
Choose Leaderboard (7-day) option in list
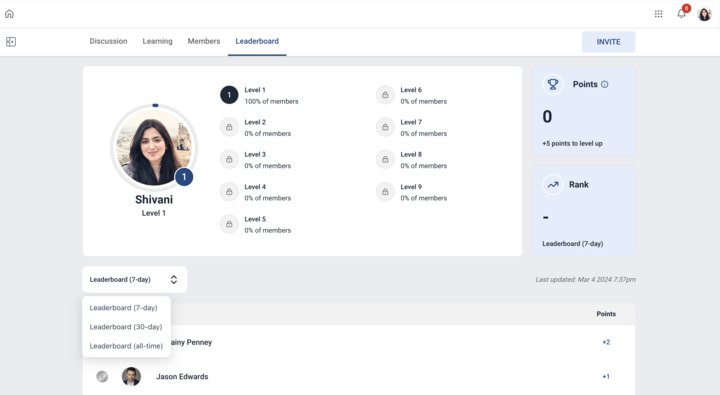pos(124,308)
